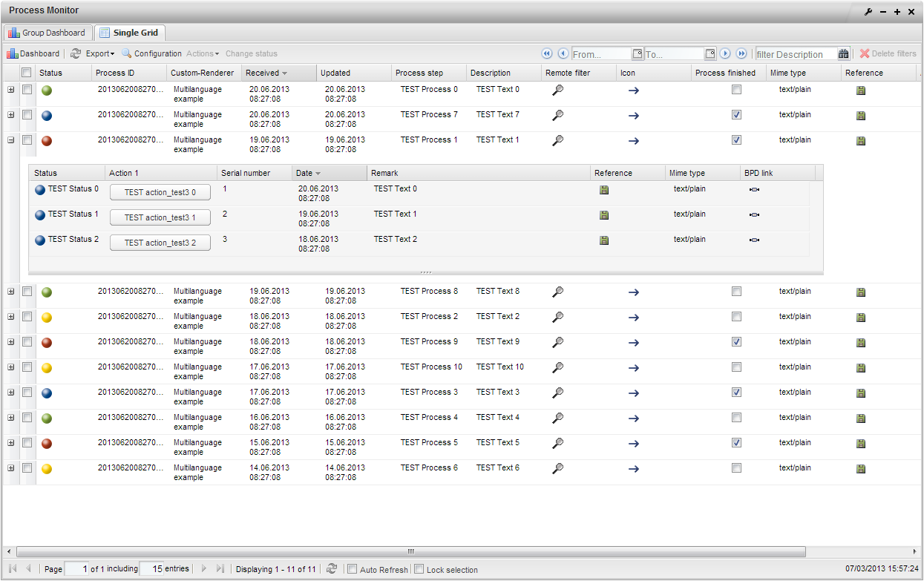Image resolution: width=924 pixels, height=581 pixels.
Task: Click the magnifier icon for TEST Process 0
Action: pos(558,90)
